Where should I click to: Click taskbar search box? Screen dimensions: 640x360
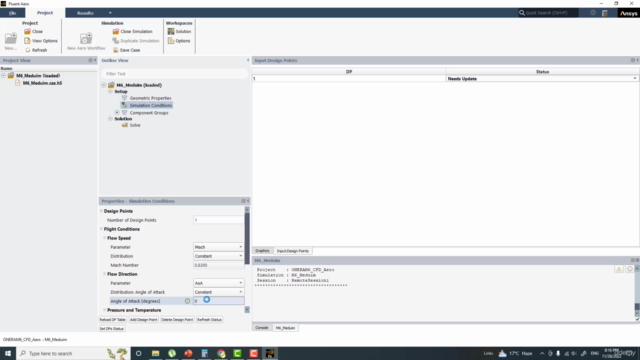click(73, 353)
